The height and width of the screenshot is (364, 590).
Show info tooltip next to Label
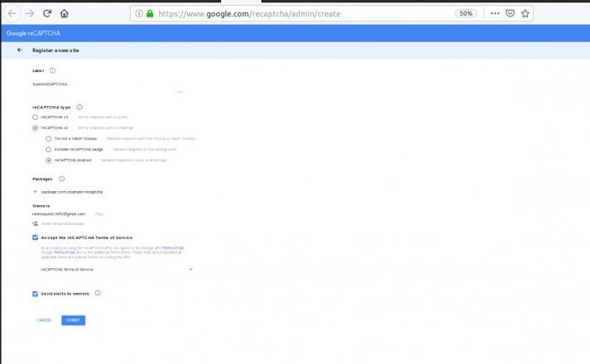pos(53,70)
